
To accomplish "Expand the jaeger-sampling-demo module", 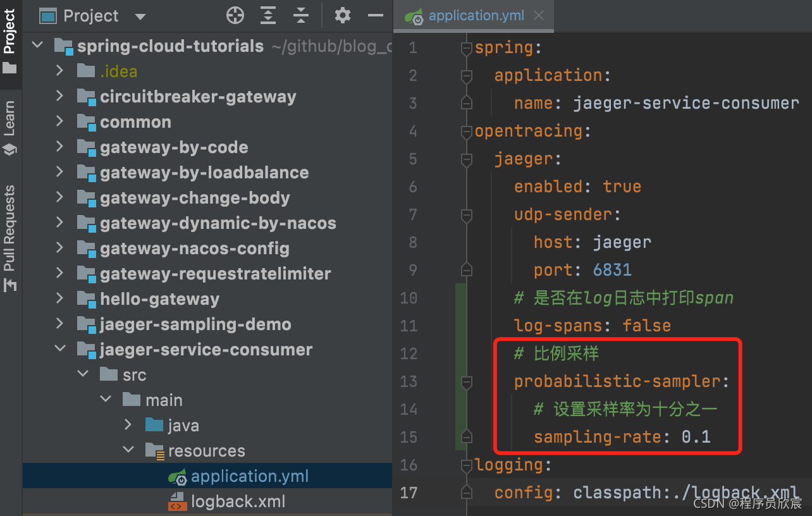I will (x=59, y=324).
